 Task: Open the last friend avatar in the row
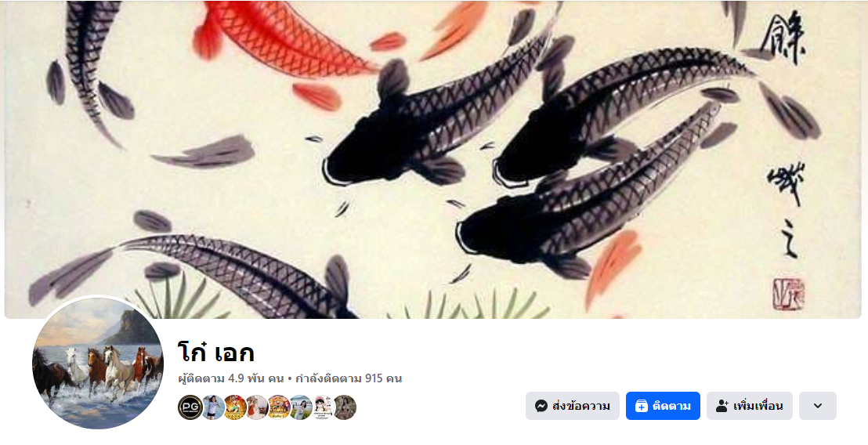345,407
